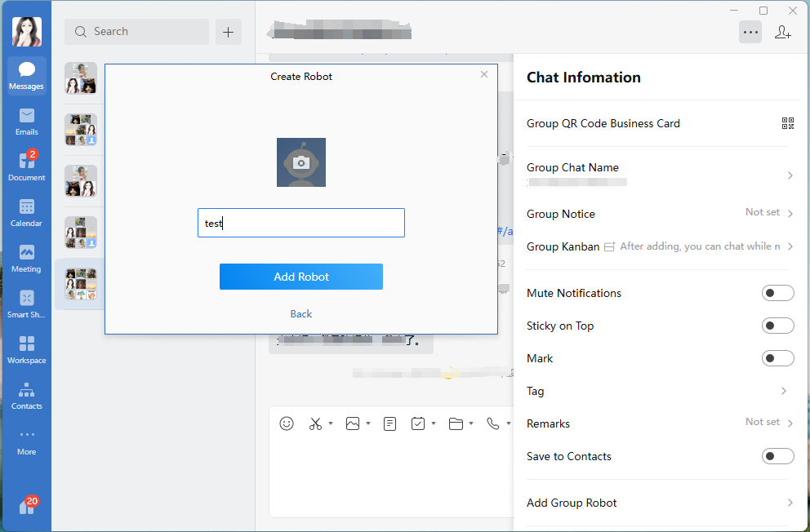Enable Sticky on Top switch
This screenshot has width=810, height=532.
click(x=777, y=326)
